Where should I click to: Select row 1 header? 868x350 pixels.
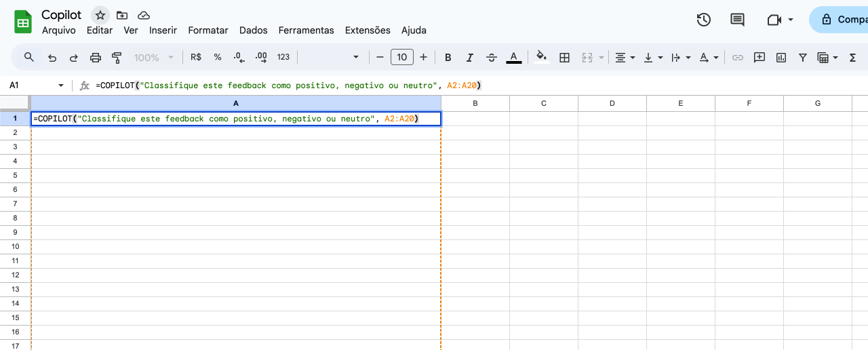click(15, 118)
